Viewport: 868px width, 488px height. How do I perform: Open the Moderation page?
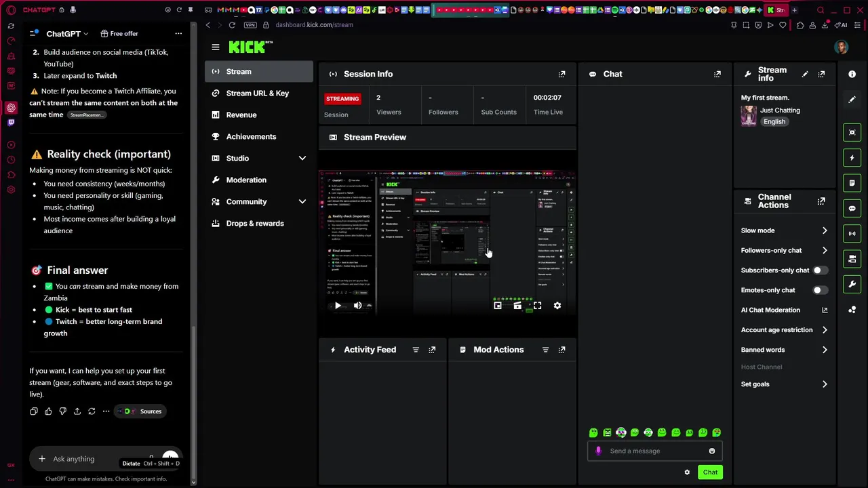259,180
